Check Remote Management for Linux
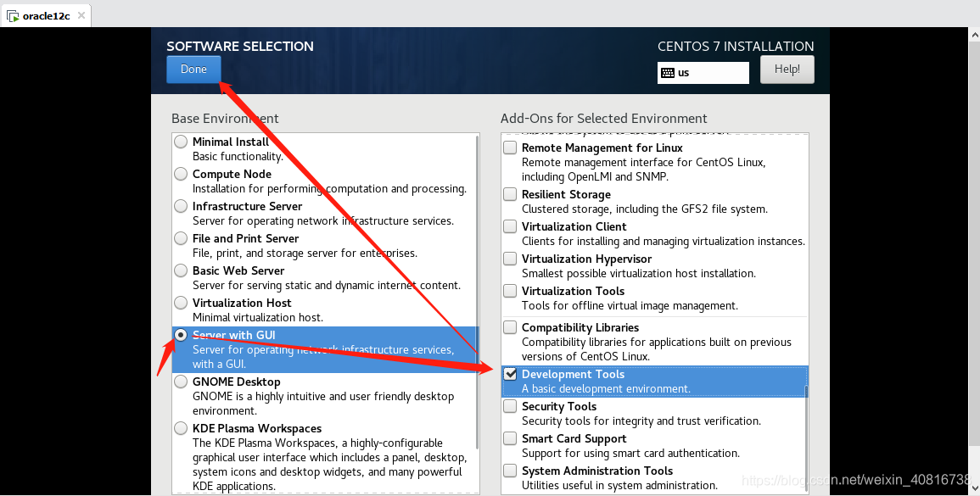980x496 pixels. 510,148
